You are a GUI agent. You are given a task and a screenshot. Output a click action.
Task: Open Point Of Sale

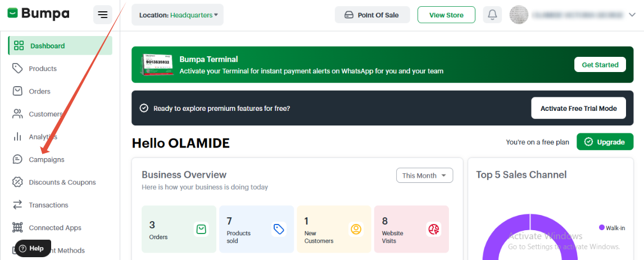tap(372, 15)
